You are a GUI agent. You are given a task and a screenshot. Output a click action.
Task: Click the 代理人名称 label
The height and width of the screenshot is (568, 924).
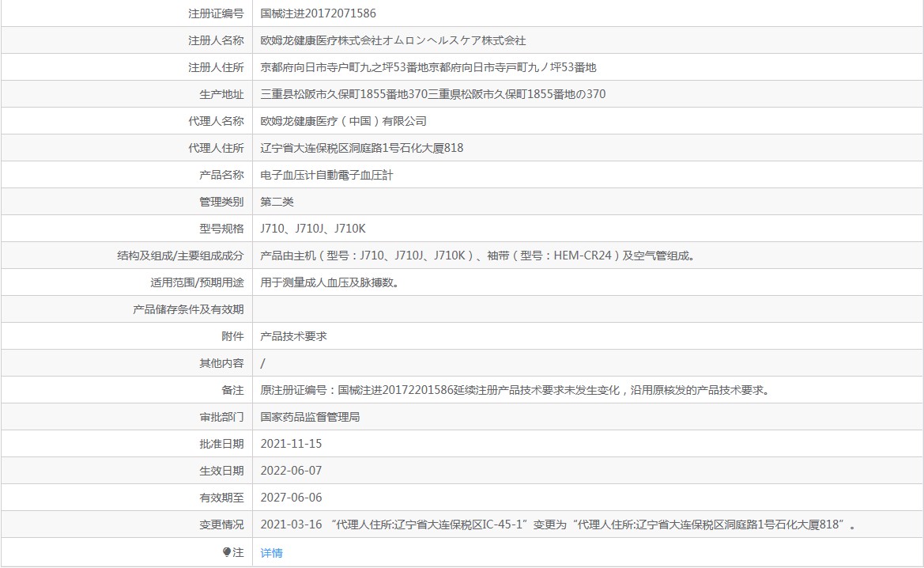tap(216, 122)
